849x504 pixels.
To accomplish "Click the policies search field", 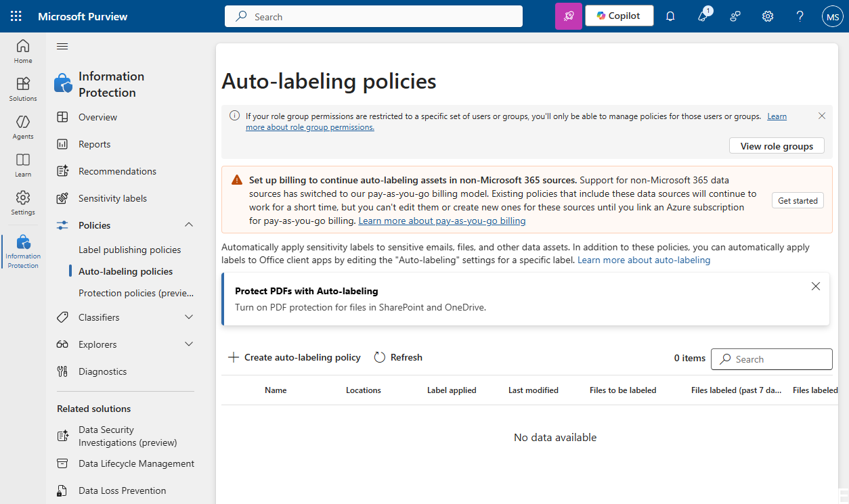I will pos(771,359).
